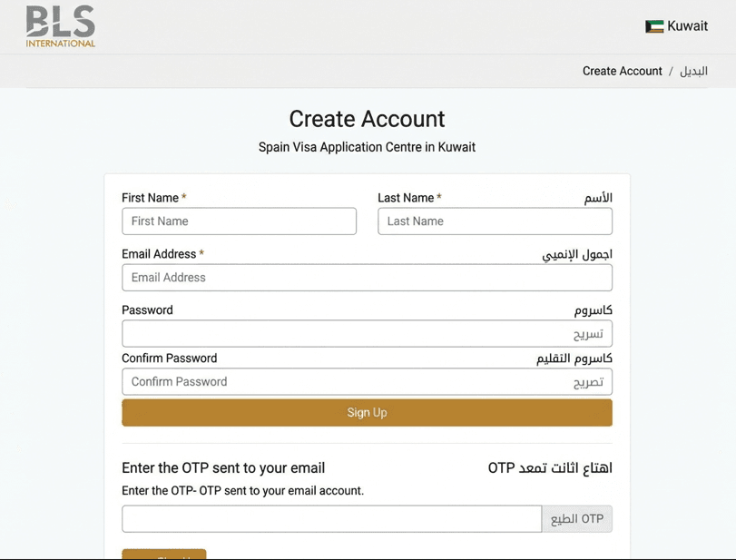Select the Confirm Password field
The width and height of the screenshot is (736, 560).
(x=367, y=381)
